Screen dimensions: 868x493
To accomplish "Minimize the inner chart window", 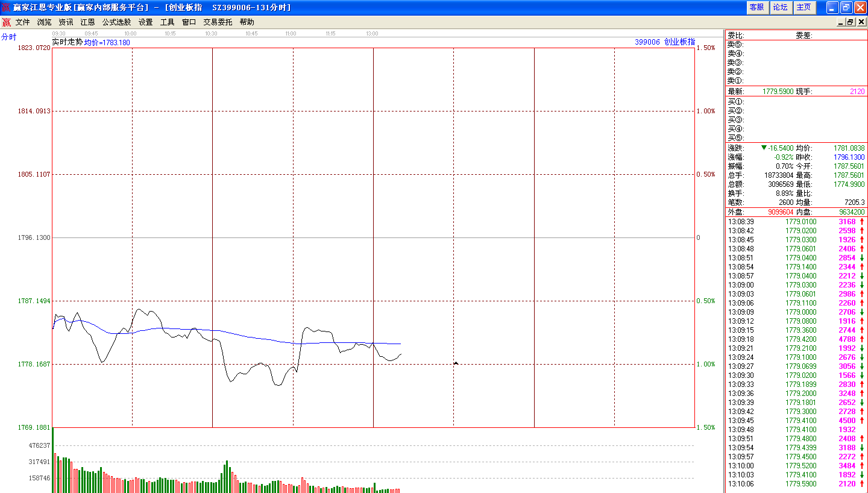I will pos(841,22).
